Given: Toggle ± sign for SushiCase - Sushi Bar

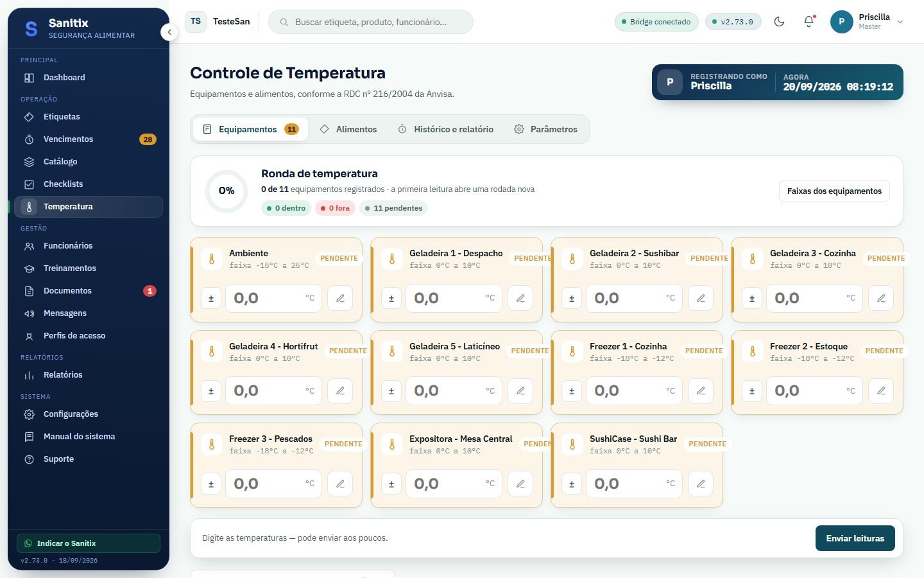Looking at the screenshot, I should tap(572, 484).
